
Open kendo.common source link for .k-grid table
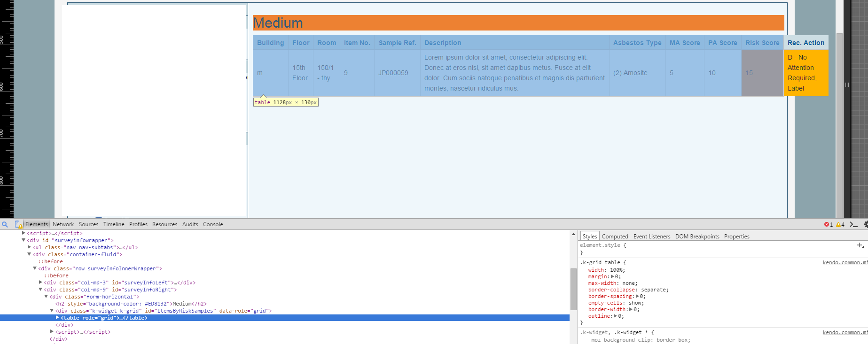[x=845, y=263]
